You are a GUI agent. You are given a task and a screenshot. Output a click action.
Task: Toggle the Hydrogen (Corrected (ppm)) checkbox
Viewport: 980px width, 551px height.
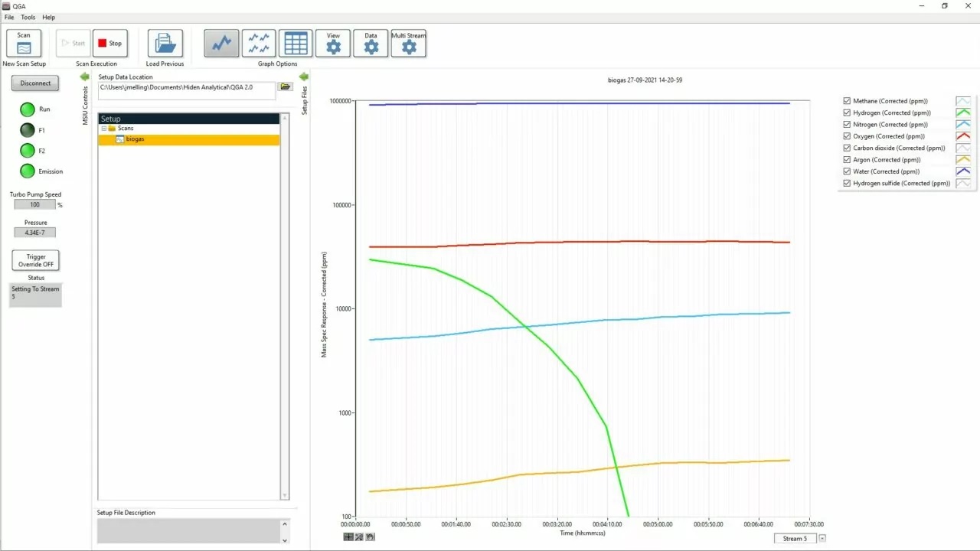[x=847, y=112]
